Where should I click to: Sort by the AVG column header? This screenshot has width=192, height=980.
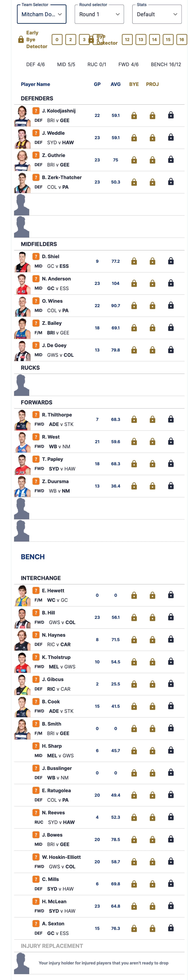(116, 84)
